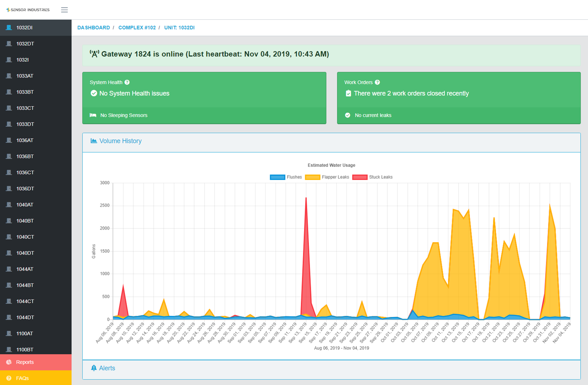
Task: Click the Estimated Water Usage chart title
Action: click(331, 165)
